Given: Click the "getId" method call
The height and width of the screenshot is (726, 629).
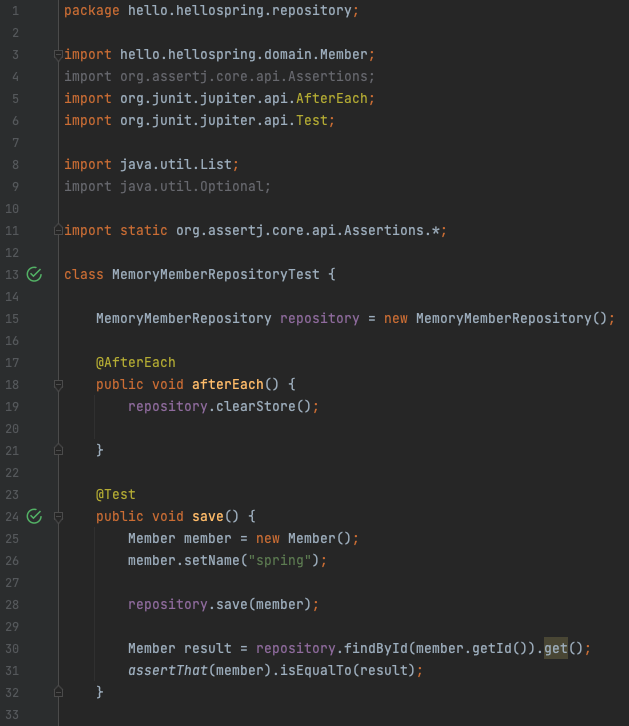Looking at the screenshot, I should 492,649.
